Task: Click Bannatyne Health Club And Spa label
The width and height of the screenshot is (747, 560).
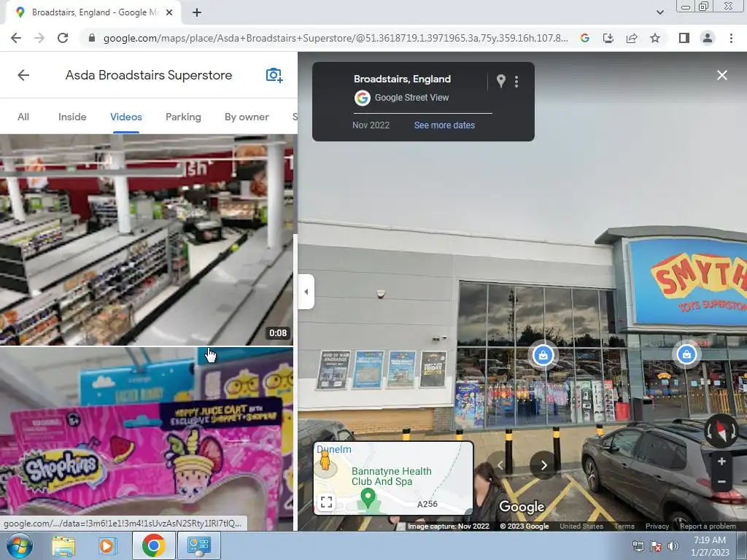Action: [x=391, y=476]
